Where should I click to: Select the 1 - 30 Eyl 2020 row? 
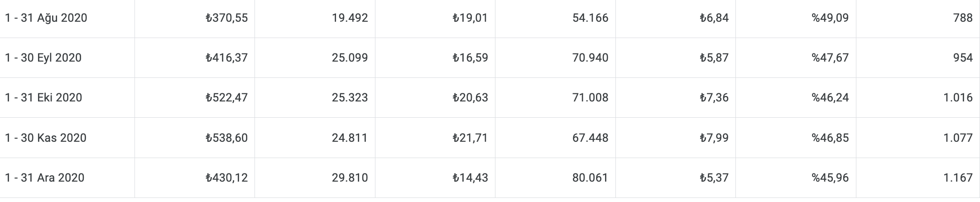pyautogui.click(x=490, y=58)
